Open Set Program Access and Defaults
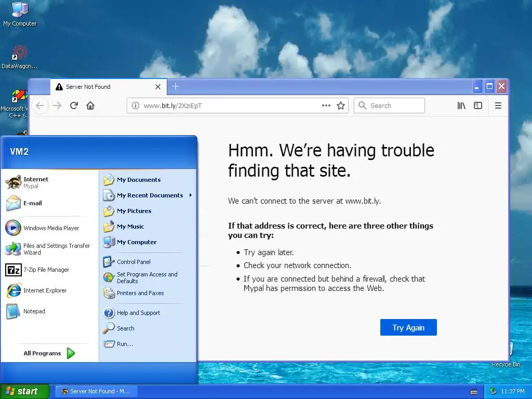Image resolution: width=532 pixels, height=399 pixels. [148, 277]
